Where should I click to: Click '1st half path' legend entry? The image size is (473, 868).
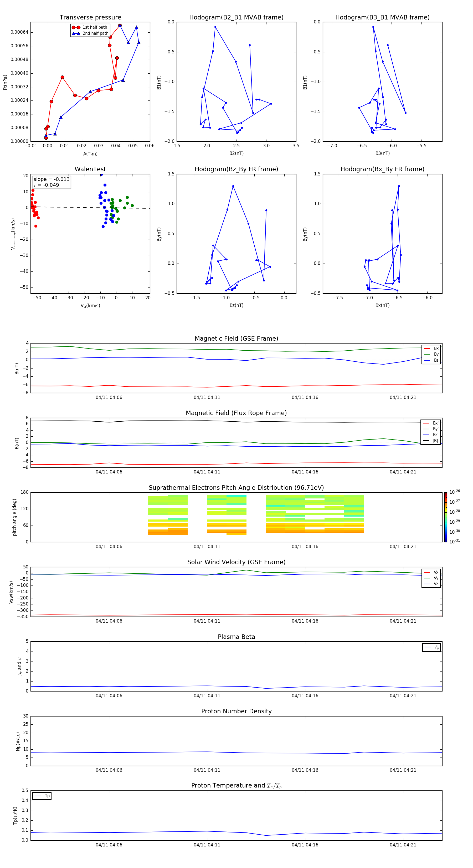(90, 27)
